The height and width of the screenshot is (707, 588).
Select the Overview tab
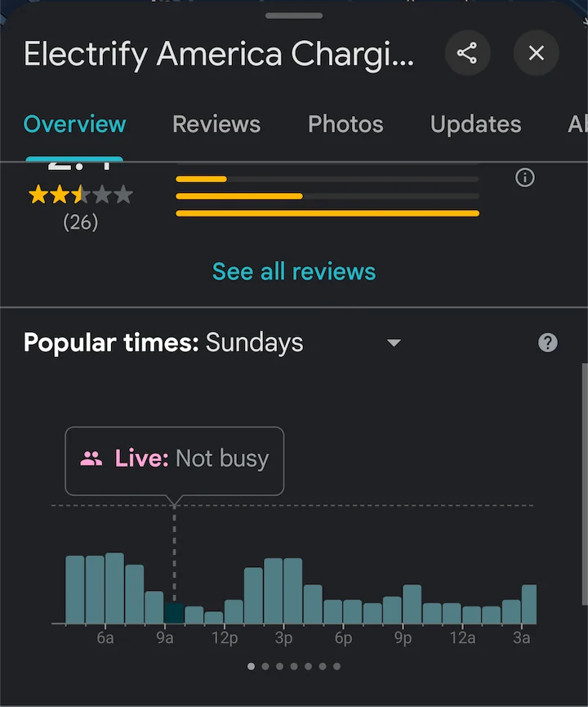click(x=74, y=124)
